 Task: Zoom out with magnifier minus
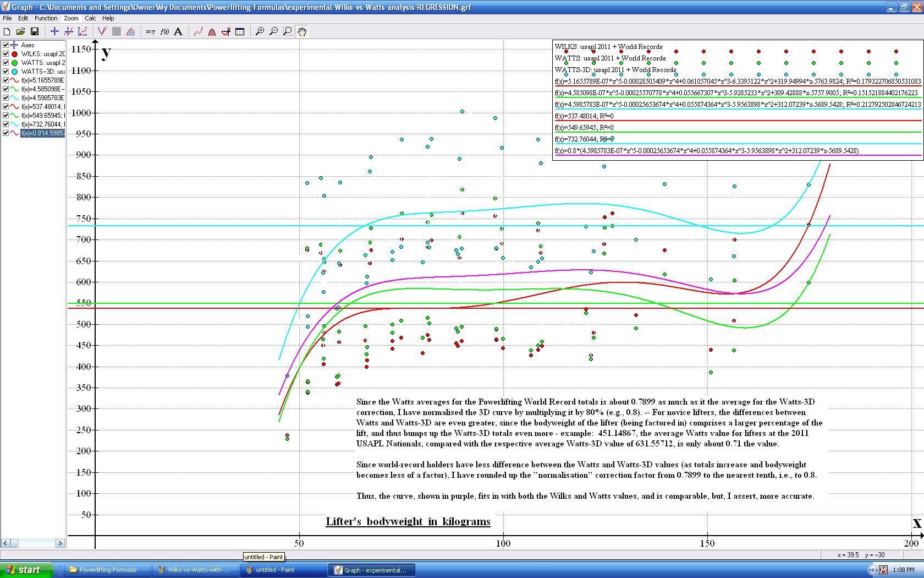(273, 31)
